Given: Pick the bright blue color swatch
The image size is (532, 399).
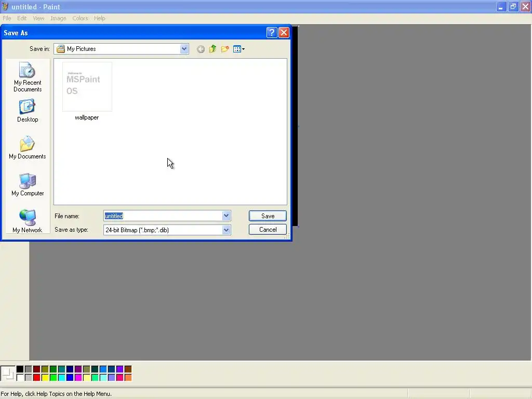Looking at the screenshot, I should tap(70, 377).
